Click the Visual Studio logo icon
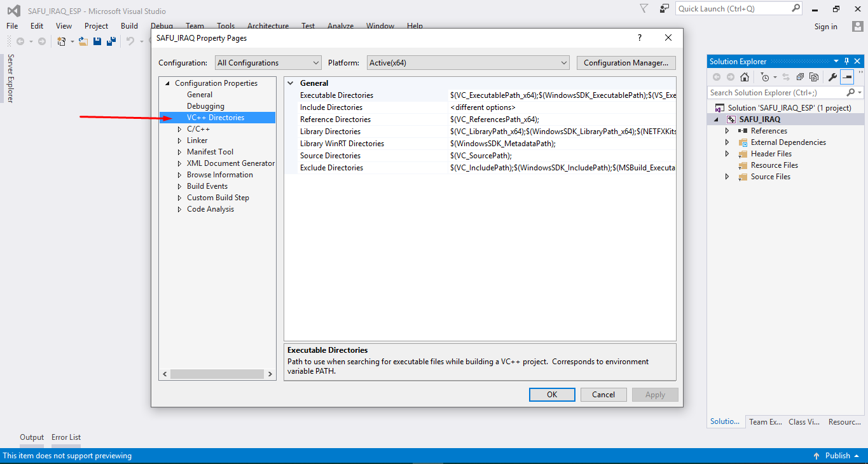This screenshot has height=464, width=868. pyautogui.click(x=13, y=10)
